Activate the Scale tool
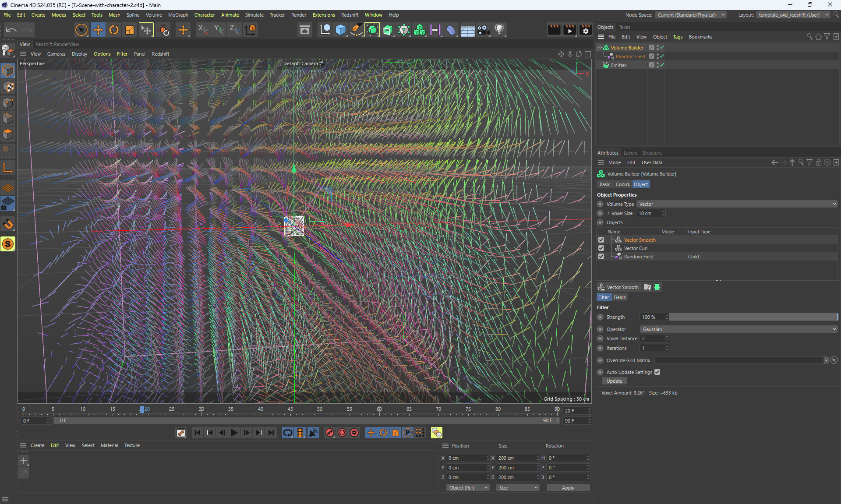This screenshot has height=504, width=841. [x=130, y=30]
